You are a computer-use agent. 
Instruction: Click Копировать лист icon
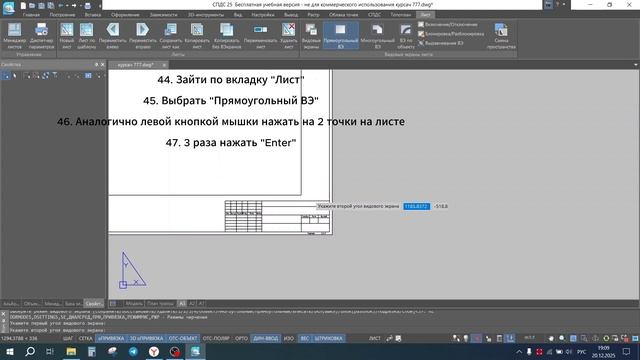pyautogui.click(x=197, y=36)
